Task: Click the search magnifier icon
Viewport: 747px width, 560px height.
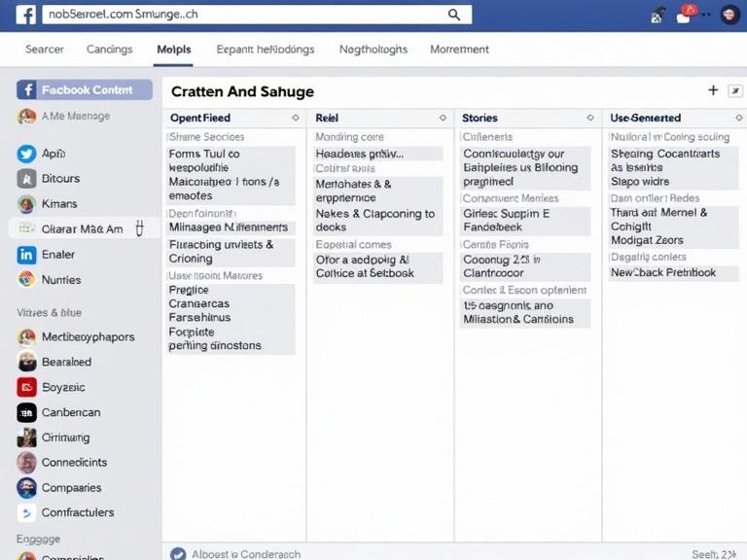Action: pyautogui.click(x=454, y=15)
